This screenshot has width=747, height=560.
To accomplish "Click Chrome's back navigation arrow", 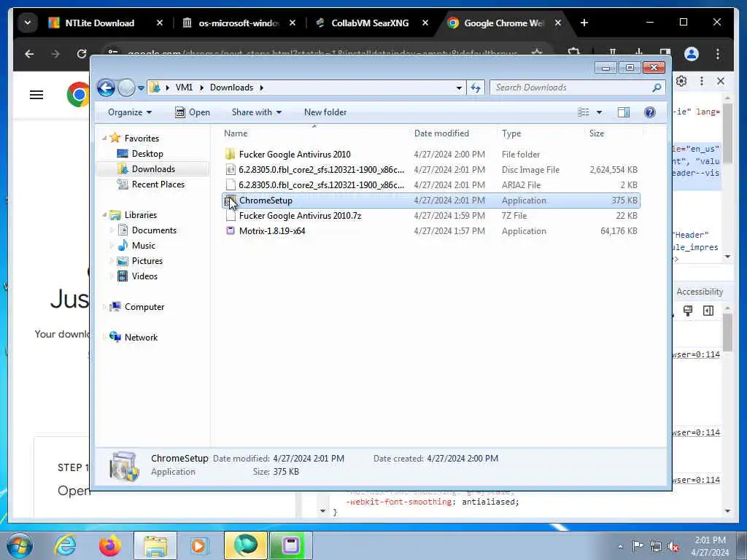I will coord(29,54).
